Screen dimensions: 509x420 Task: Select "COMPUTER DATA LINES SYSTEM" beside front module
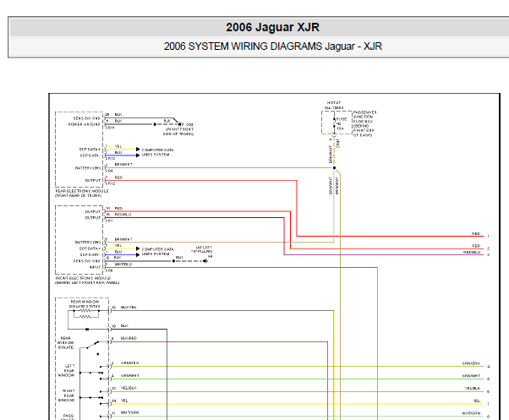click(158, 252)
